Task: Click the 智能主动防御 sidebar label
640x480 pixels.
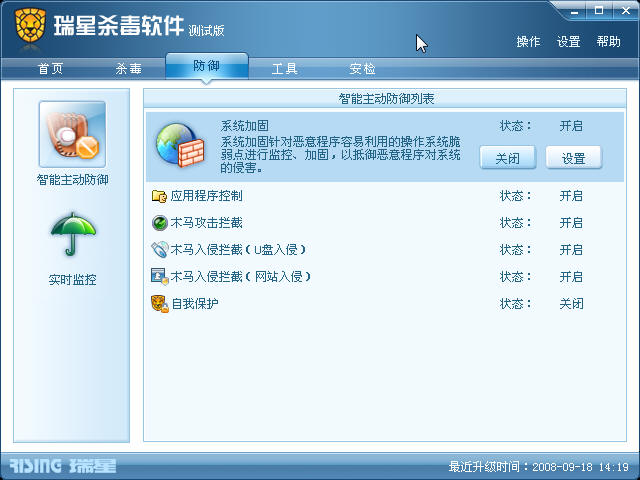Action: point(73,180)
